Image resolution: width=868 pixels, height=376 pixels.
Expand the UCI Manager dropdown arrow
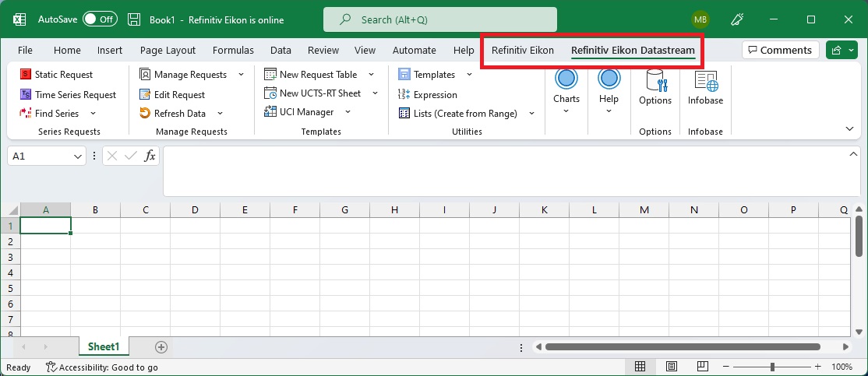pos(348,112)
